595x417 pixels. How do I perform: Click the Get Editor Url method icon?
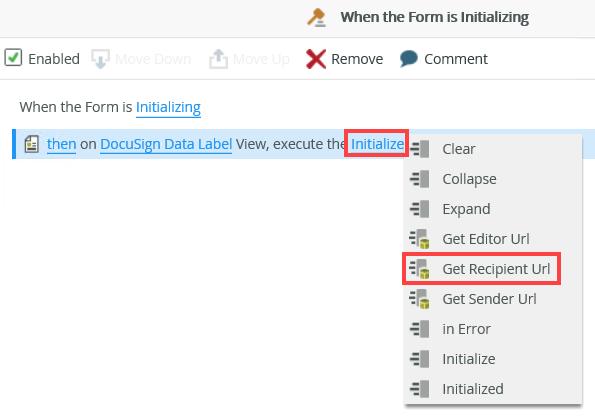tap(419, 239)
